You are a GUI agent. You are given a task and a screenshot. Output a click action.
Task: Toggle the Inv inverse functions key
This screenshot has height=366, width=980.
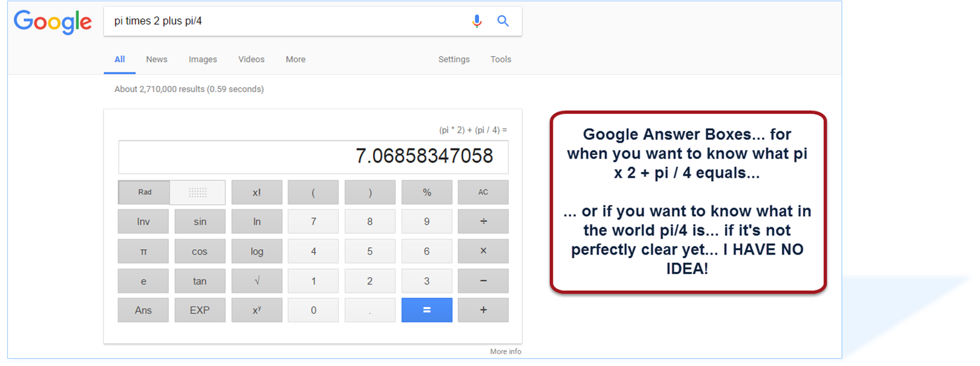click(143, 222)
